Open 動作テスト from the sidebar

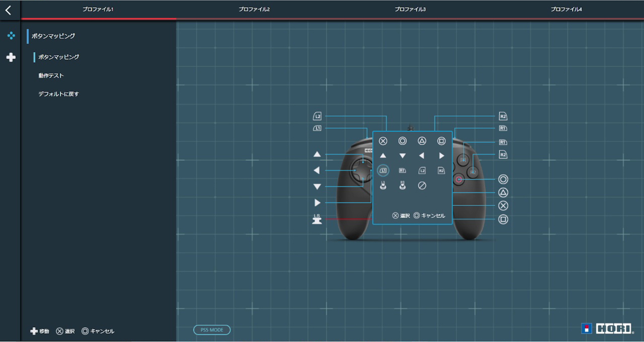point(51,75)
